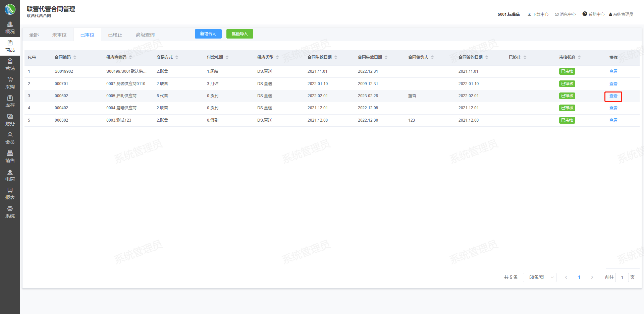View contract 000502 via 查看 link
644x314 pixels.
613,96
